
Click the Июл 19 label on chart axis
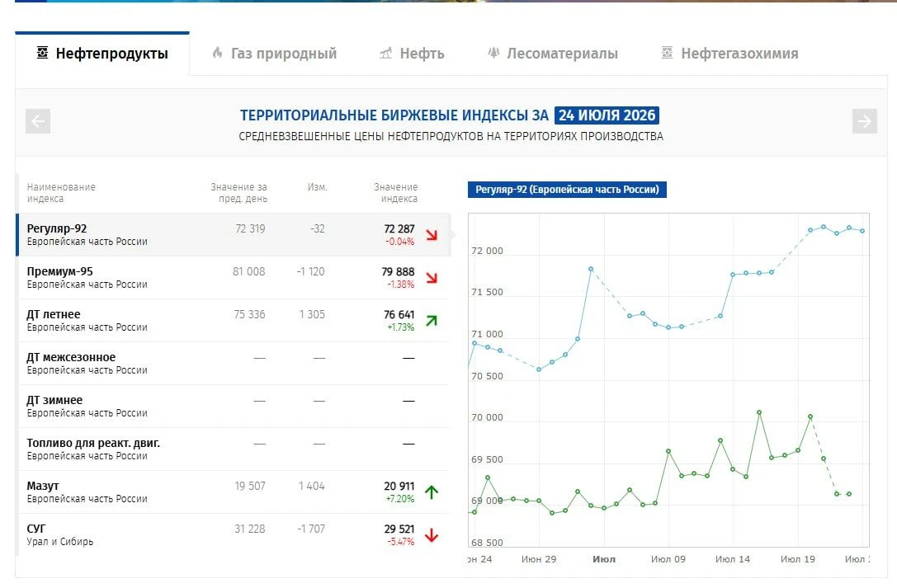[x=798, y=559]
